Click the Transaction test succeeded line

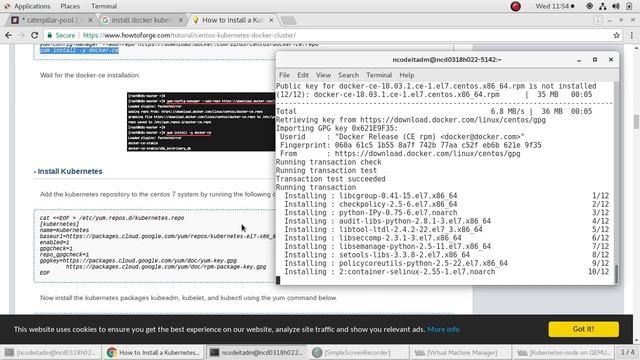[331, 179]
